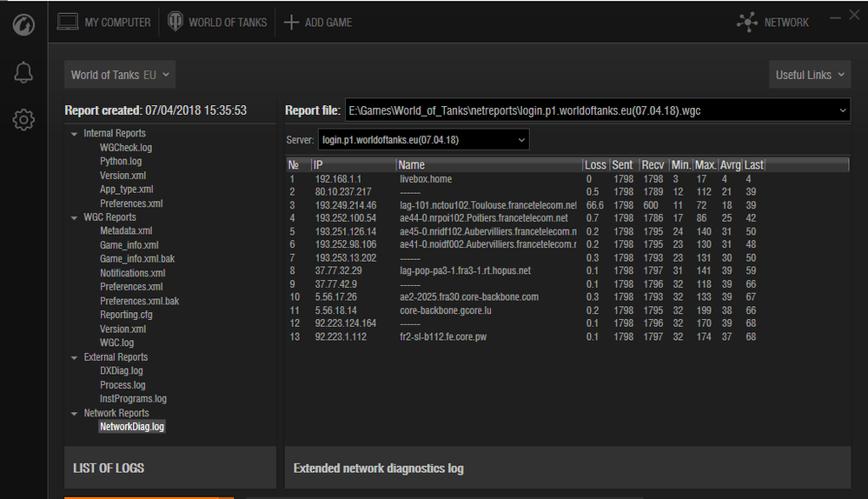Select ADD GAME in top bar
The width and height of the screenshot is (868, 499).
tap(318, 22)
